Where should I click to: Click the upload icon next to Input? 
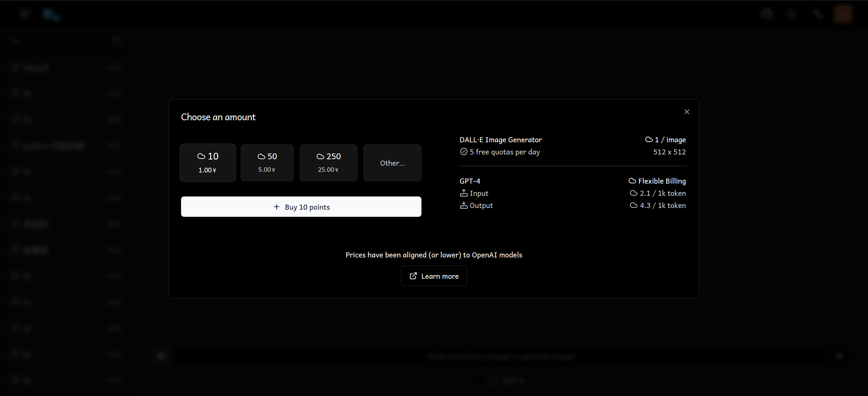463,193
